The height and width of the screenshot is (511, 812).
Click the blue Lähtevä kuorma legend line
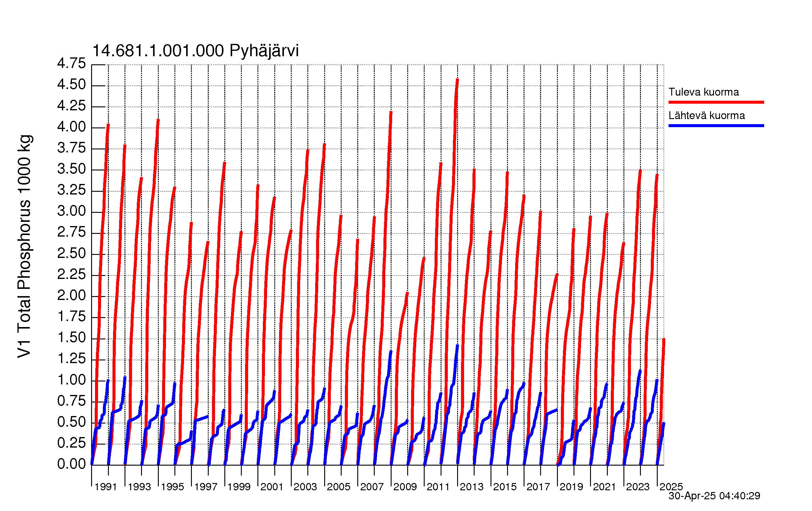click(716, 126)
